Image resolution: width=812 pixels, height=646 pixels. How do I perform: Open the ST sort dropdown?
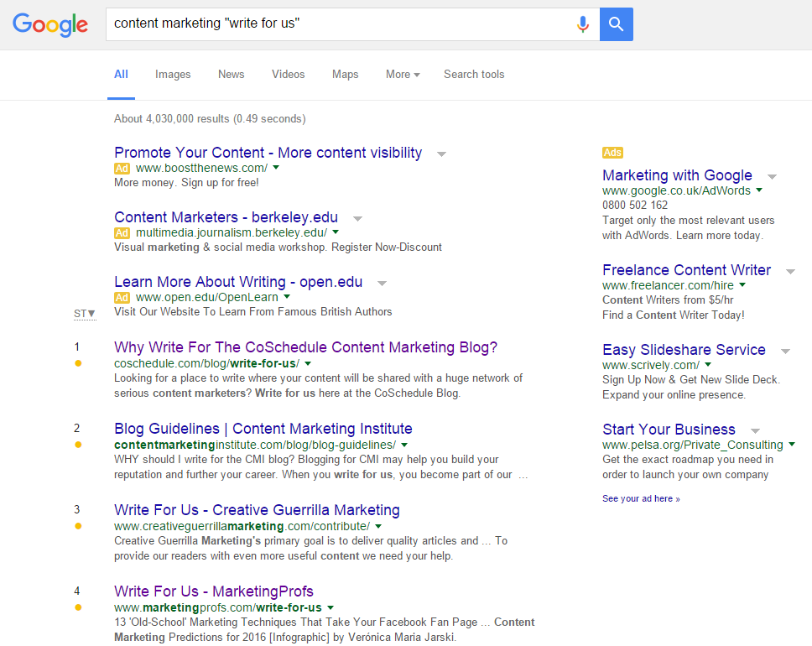click(x=85, y=314)
